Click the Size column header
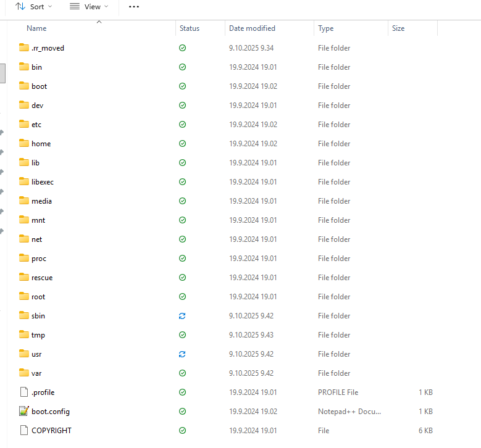Viewport: 481px width, 448px height. [x=398, y=28]
